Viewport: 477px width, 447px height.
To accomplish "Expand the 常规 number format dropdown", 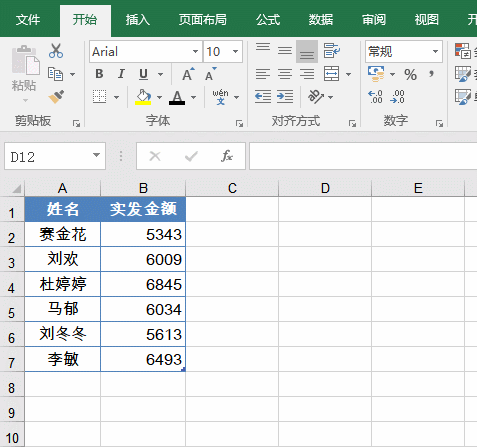I will pos(435,52).
